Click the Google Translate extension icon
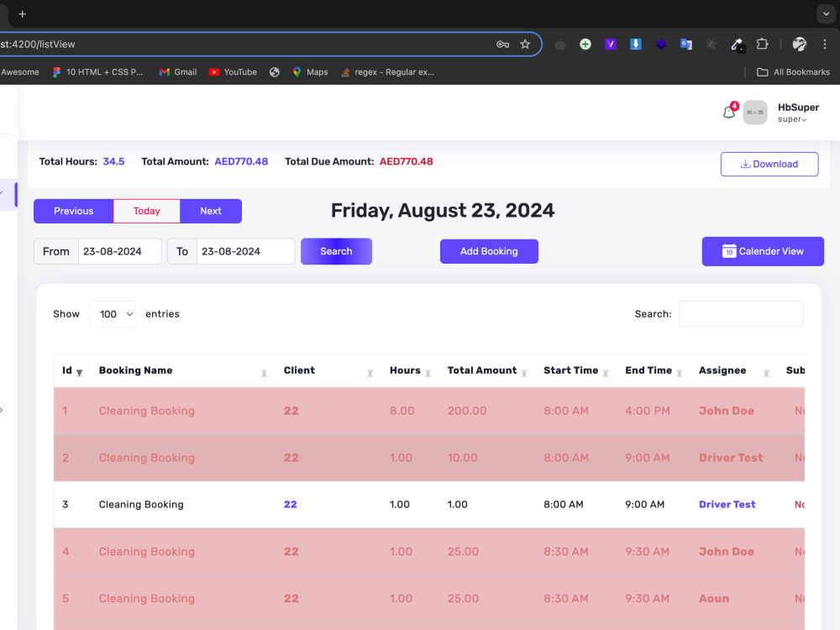This screenshot has width=840, height=630. 685,44
